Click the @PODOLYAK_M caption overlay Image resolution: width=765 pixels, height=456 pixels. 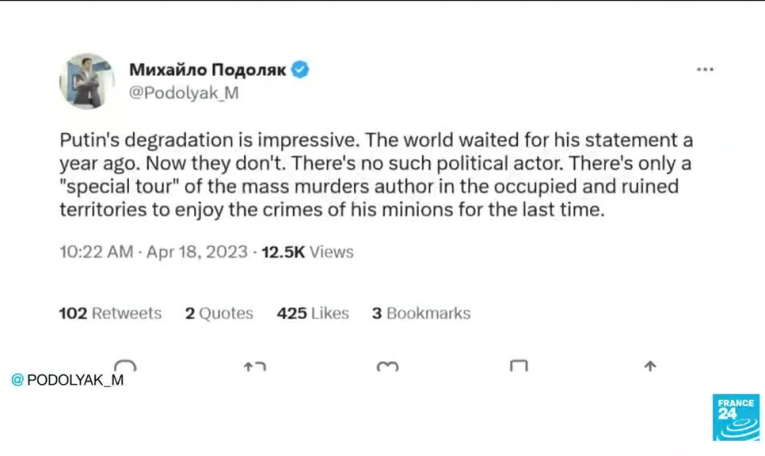click(x=68, y=380)
